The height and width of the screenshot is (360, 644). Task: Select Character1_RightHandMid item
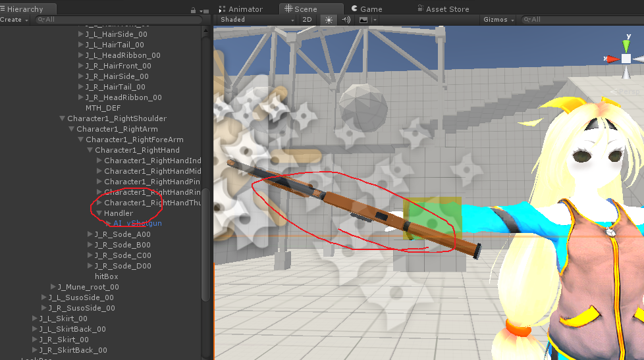pos(152,171)
